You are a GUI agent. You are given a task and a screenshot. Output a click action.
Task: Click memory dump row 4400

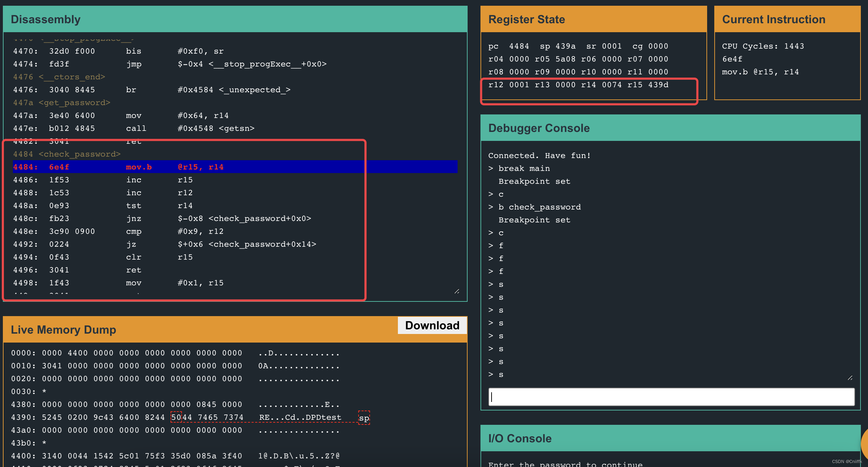175,456
